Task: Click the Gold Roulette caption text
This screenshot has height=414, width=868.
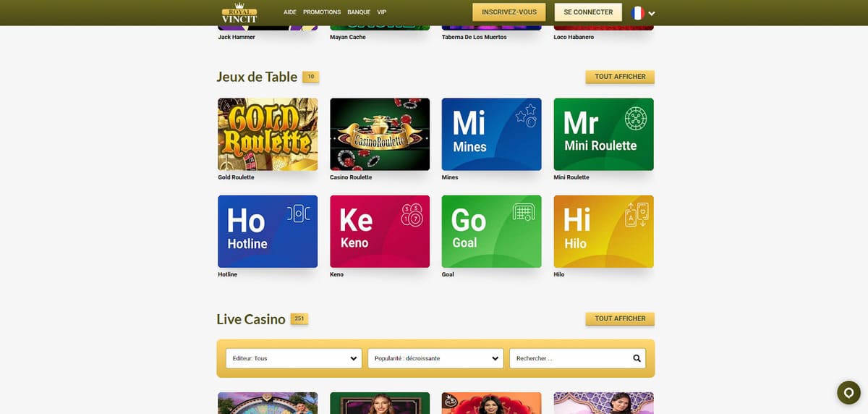Action: click(x=236, y=177)
